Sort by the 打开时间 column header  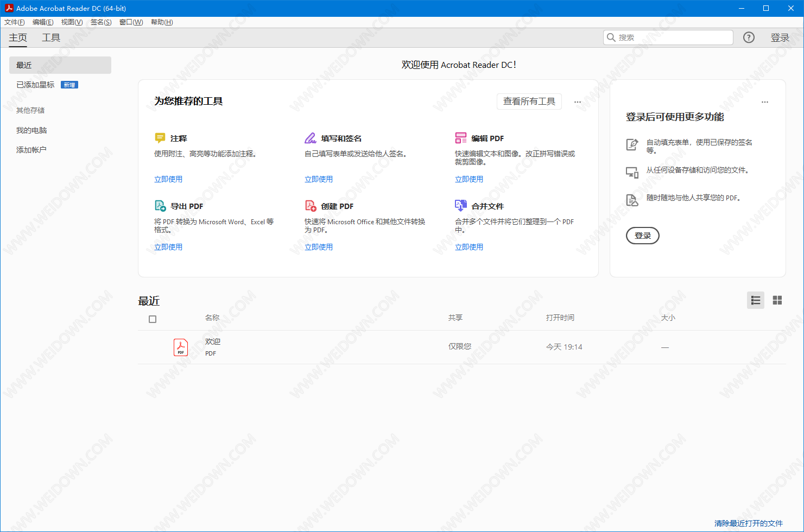[x=560, y=318]
